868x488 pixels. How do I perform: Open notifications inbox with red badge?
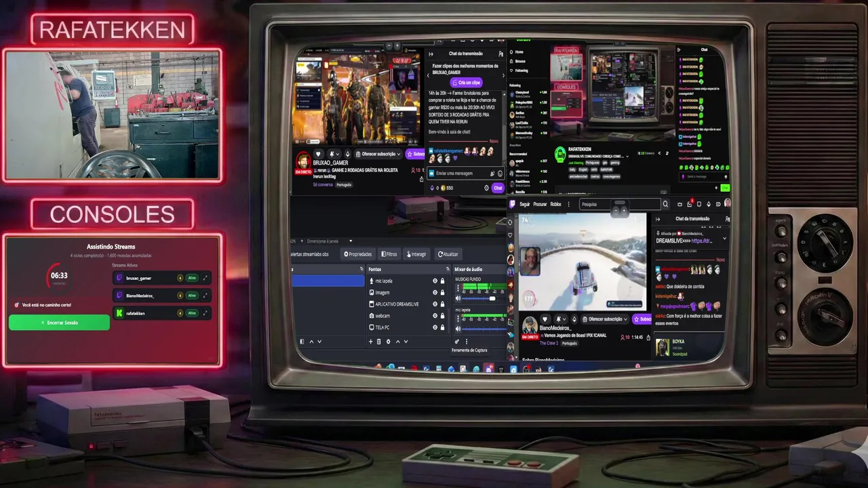[690, 204]
